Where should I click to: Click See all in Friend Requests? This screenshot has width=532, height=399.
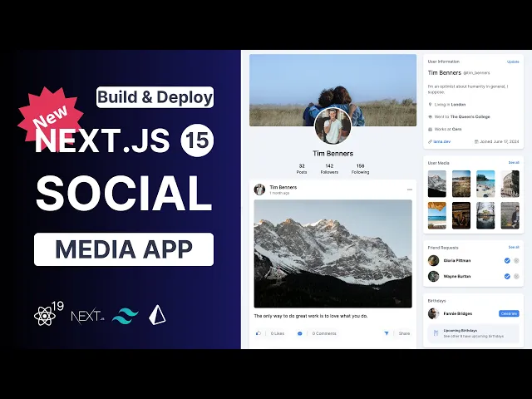coord(514,247)
